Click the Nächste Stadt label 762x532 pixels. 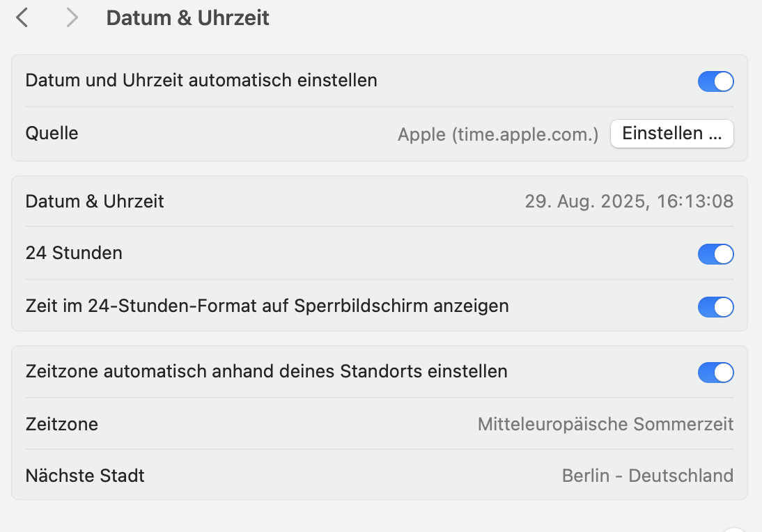click(x=85, y=476)
